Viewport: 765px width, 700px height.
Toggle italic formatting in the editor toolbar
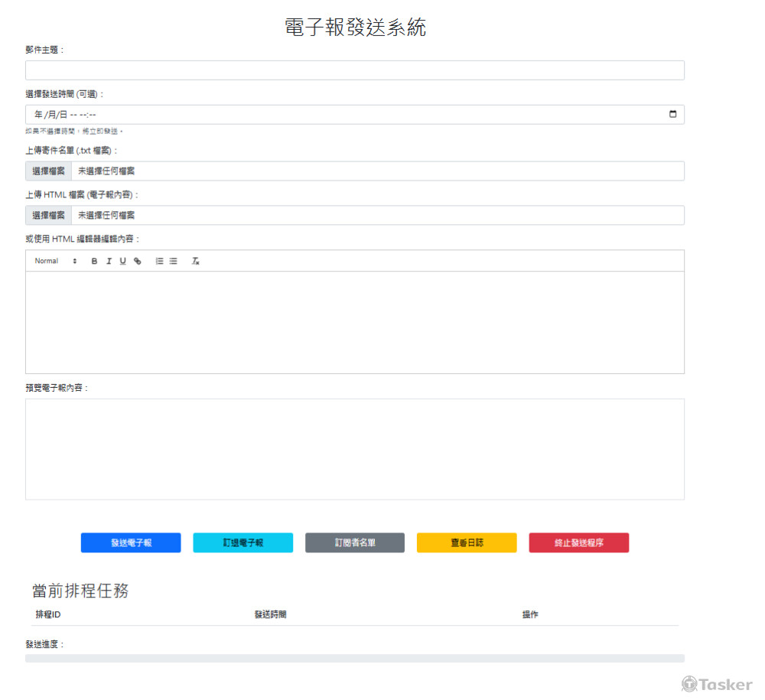tap(109, 261)
